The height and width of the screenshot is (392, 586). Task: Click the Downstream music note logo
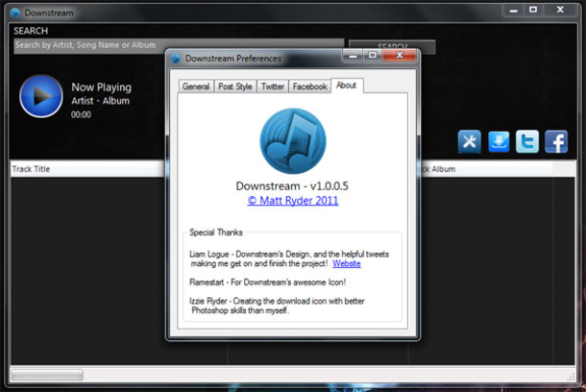coord(293,141)
